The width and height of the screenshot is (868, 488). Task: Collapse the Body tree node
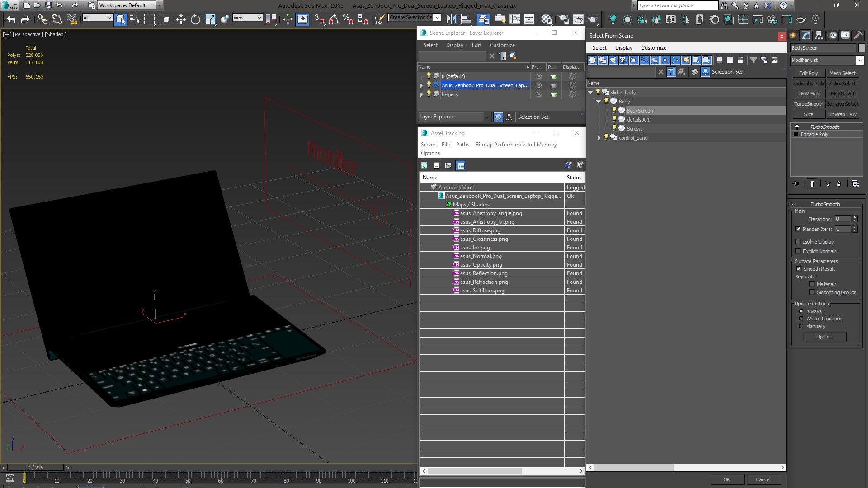[x=599, y=102]
